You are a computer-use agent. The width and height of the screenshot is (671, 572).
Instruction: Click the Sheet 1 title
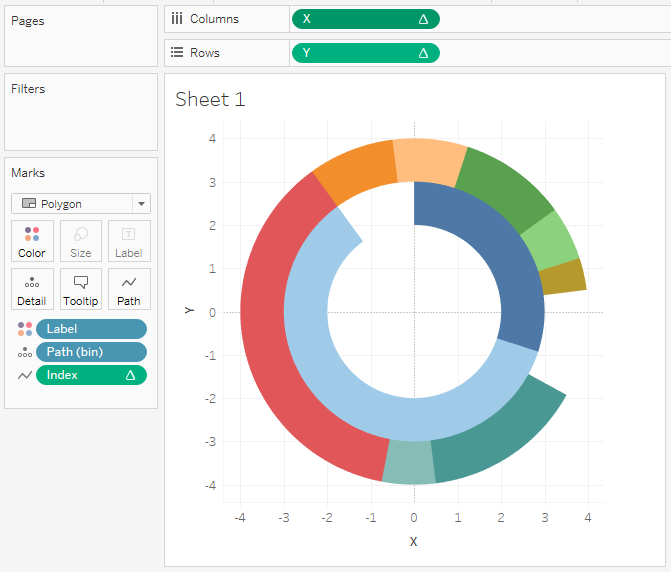pos(210,99)
